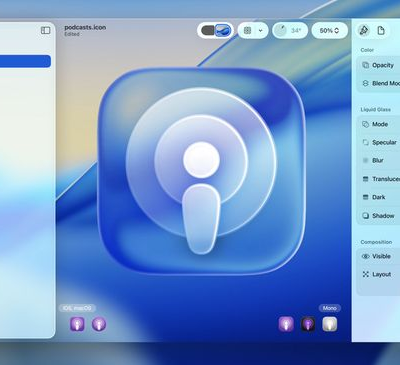Click the Edited status text
Screen dimensions: 400x365
point(72,34)
